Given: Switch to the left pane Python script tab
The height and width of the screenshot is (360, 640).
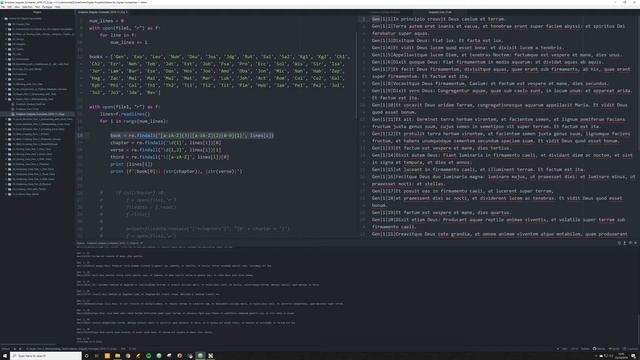Looking at the screenshot, I should (x=102, y=12).
